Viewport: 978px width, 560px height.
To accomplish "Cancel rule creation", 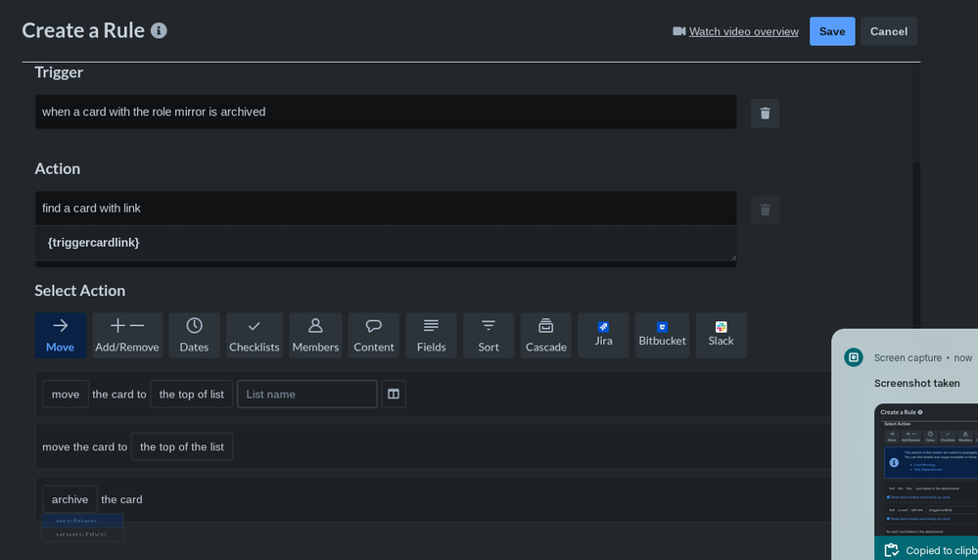I will (x=889, y=31).
